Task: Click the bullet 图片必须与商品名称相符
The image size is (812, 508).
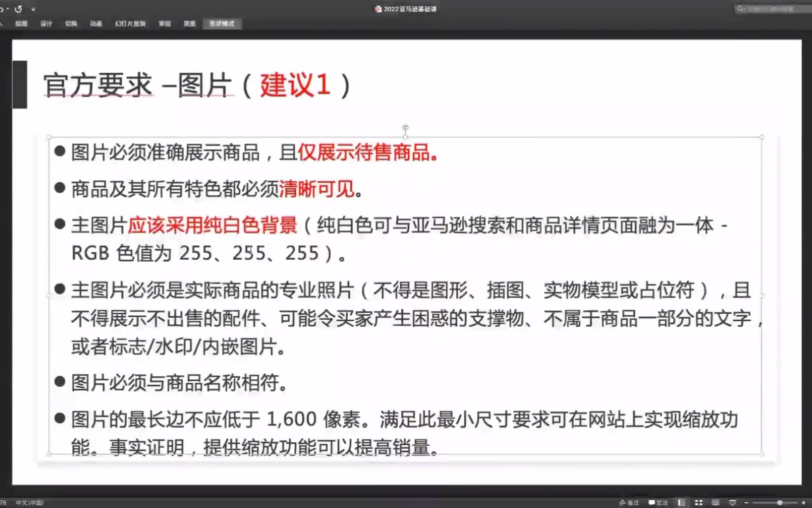Action: [x=179, y=383]
